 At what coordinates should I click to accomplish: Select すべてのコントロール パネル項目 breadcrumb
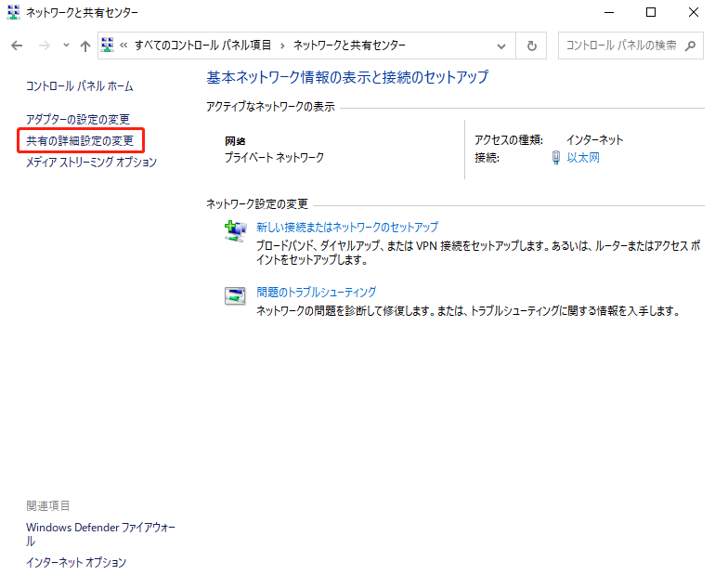[203, 46]
